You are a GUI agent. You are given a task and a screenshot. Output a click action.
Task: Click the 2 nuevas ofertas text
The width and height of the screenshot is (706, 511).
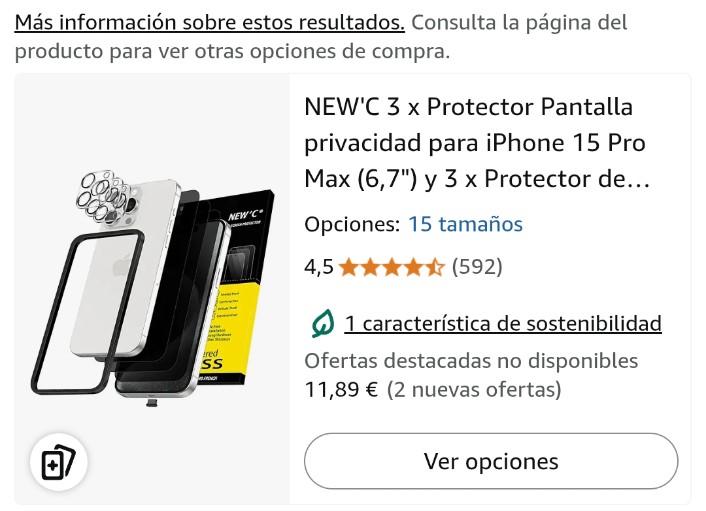(x=474, y=389)
